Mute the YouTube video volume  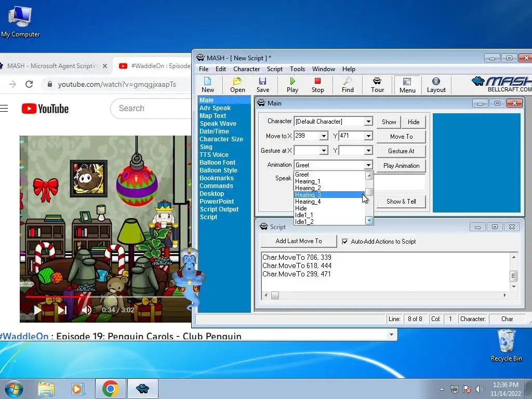point(87,310)
